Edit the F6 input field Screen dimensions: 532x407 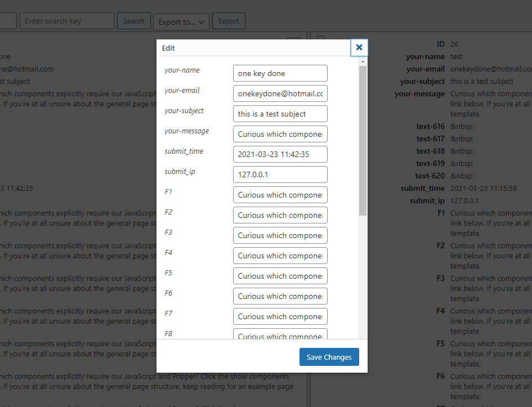tap(280, 296)
